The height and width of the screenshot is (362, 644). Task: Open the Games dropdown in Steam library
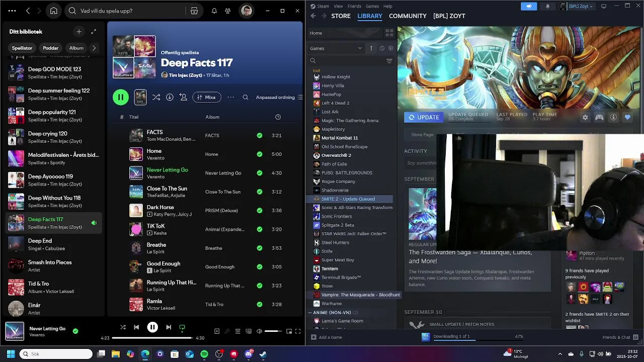pos(336,48)
